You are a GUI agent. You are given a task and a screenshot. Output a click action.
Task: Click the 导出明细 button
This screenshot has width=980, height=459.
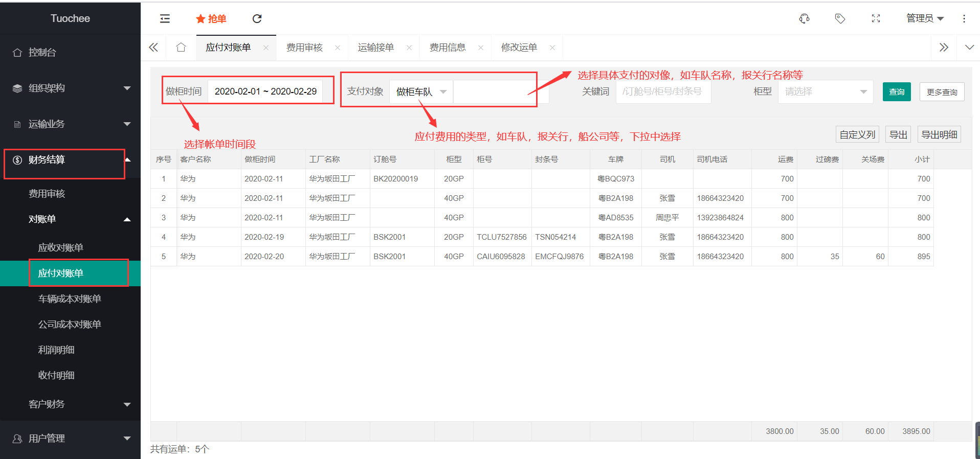(x=940, y=134)
